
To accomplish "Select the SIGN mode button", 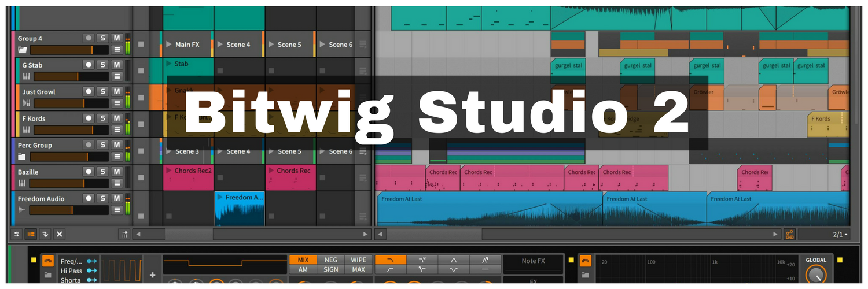I will [331, 269].
